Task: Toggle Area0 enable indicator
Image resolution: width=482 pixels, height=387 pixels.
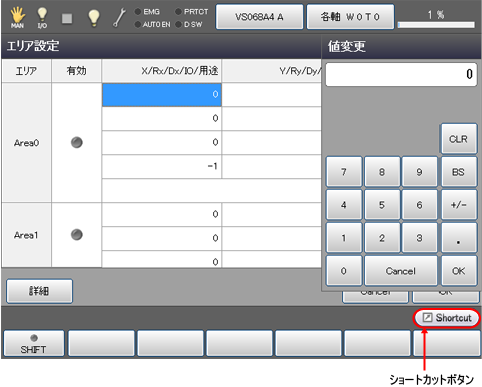Action: pos(77,143)
